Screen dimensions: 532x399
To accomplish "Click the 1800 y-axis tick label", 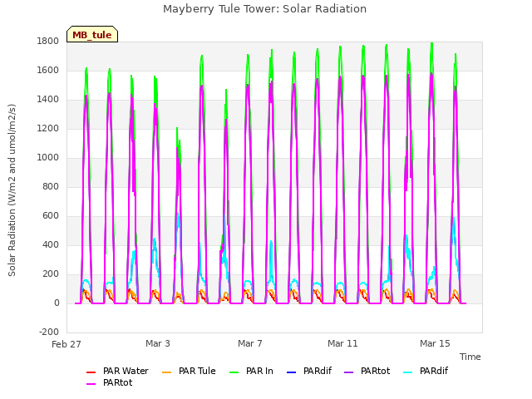I will 48,41.
